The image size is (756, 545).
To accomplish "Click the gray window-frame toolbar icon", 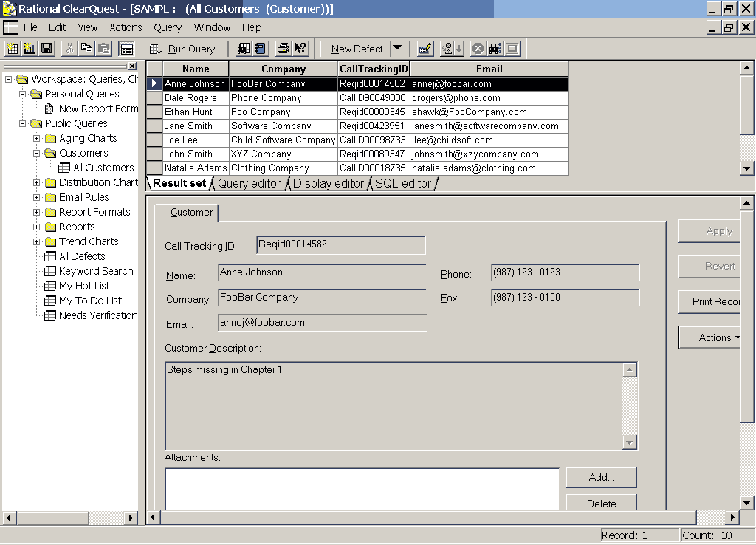I will pos(512,48).
